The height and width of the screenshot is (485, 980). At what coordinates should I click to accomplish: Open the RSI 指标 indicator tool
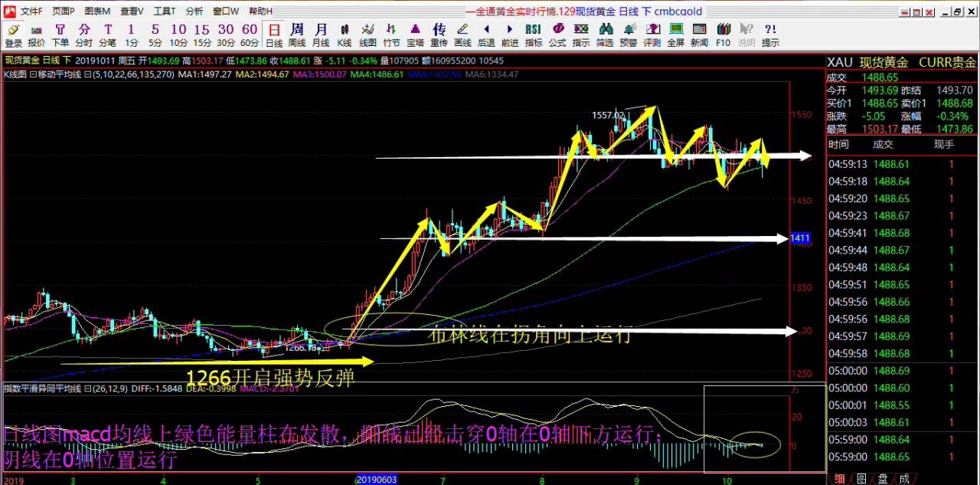pyautogui.click(x=534, y=34)
